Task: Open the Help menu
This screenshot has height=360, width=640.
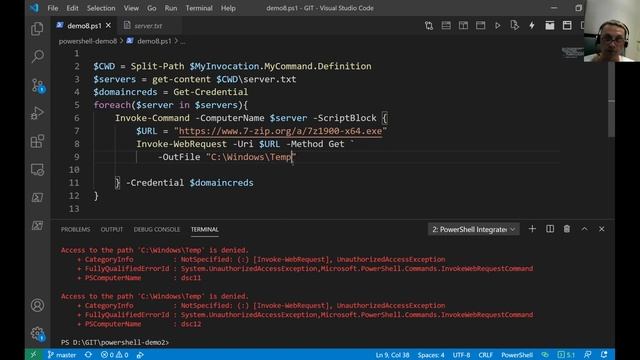Action: [x=228, y=8]
